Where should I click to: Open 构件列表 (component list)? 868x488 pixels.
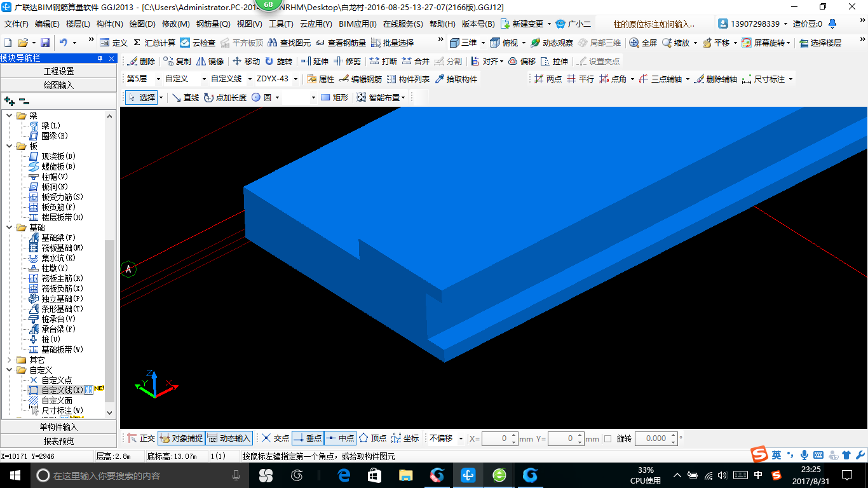pyautogui.click(x=408, y=79)
